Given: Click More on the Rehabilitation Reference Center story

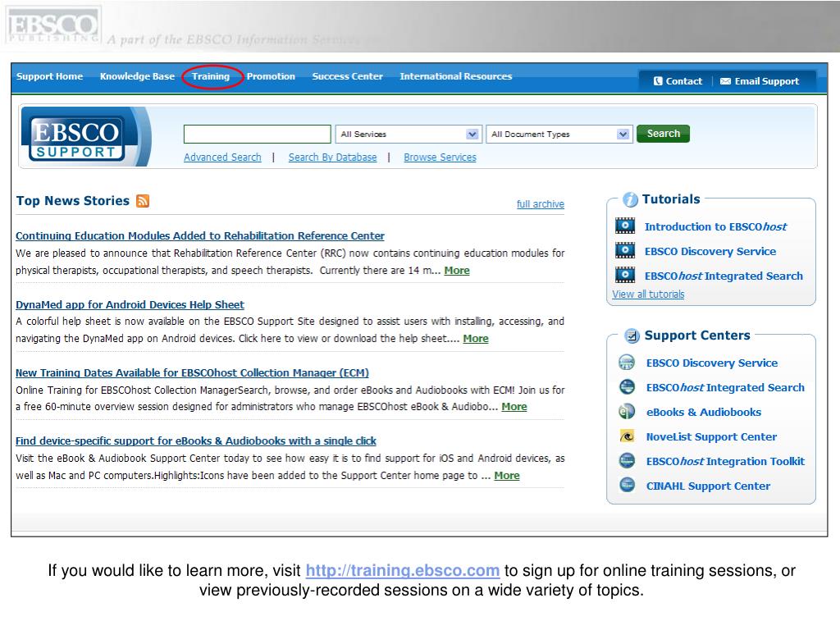Looking at the screenshot, I should coord(456,271).
